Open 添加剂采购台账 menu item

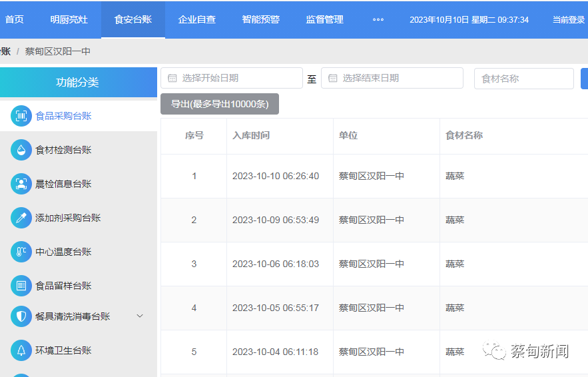point(79,218)
